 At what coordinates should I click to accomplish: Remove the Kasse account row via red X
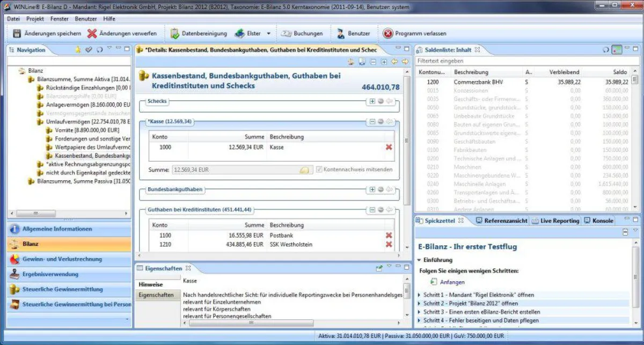click(x=388, y=146)
